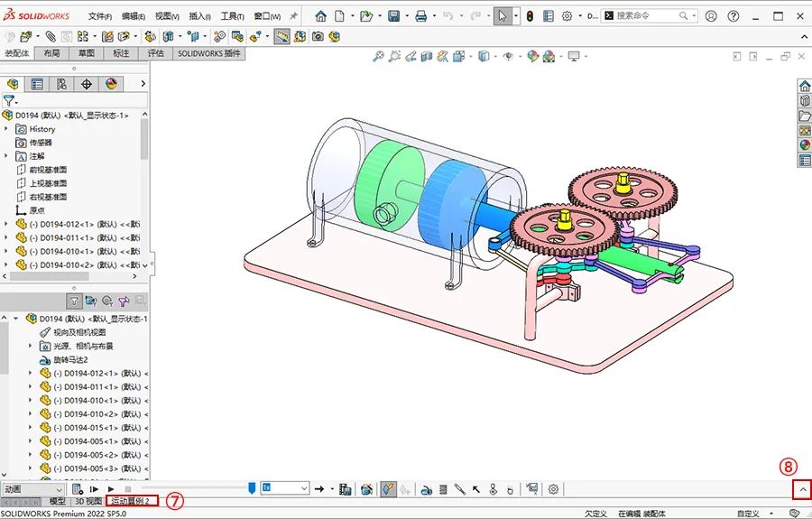Open the 编辑(E) menu
The width and height of the screenshot is (812, 519).
tap(134, 16)
